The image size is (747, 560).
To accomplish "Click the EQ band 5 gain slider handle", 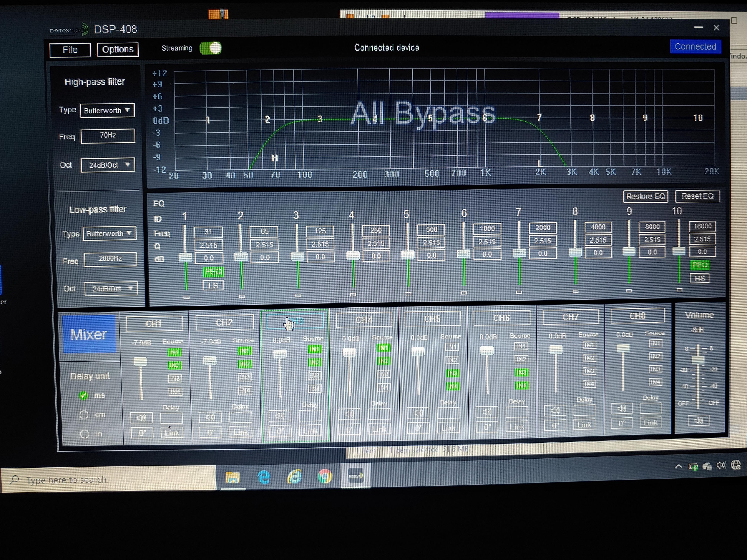I will click(408, 255).
